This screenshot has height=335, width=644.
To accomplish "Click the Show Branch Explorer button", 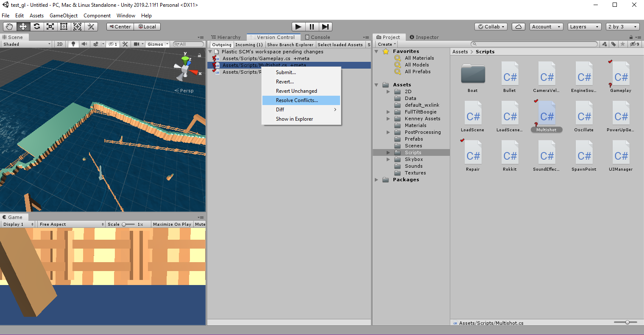I will click(x=290, y=44).
